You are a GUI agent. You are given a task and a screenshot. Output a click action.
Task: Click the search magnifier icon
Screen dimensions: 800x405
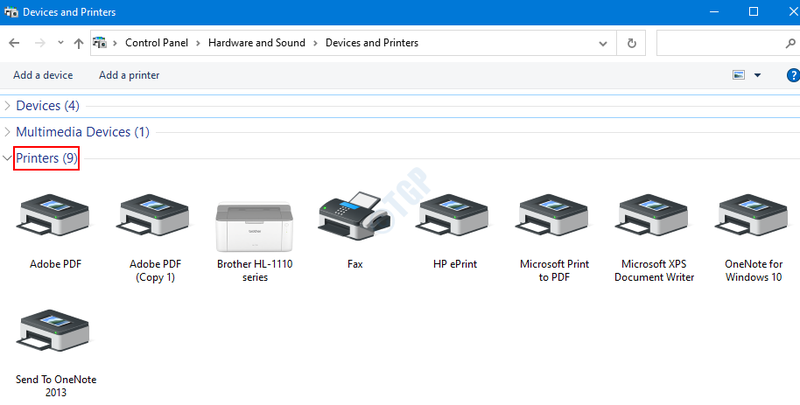point(790,43)
